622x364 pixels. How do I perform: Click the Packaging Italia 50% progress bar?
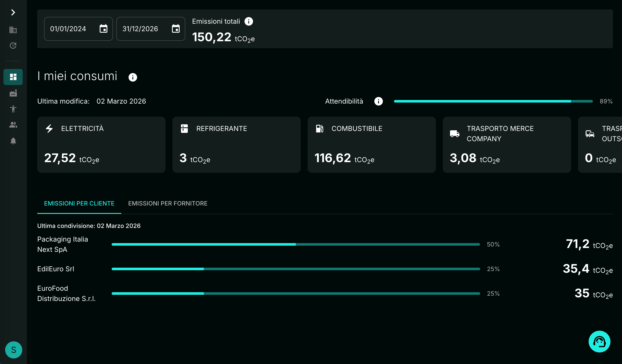click(x=296, y=244)
